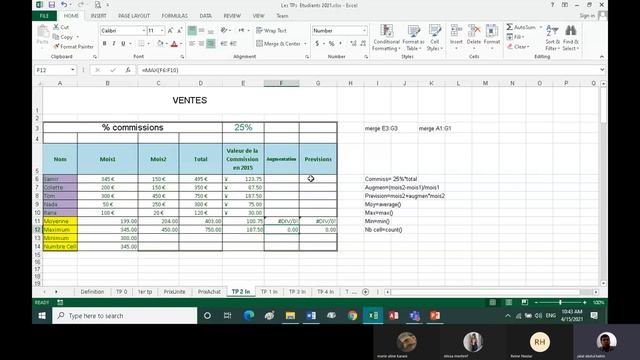Add a new sheet with plus button
Screen dimensions: 640x360
click(365, 292)
